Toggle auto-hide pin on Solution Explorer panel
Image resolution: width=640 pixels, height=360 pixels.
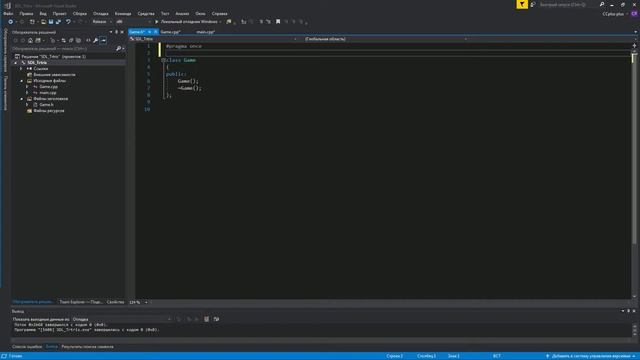coord(116,32)
